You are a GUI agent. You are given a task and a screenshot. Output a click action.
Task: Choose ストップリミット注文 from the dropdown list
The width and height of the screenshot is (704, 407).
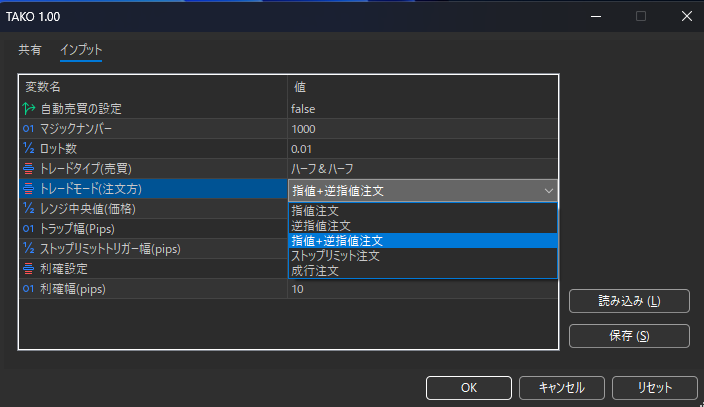coord(422,256)
